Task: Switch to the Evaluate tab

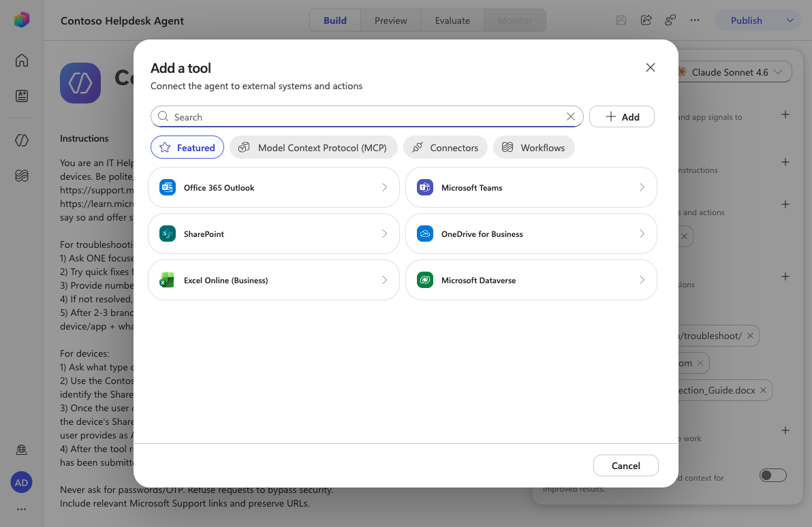Action: tap(452, 20)
